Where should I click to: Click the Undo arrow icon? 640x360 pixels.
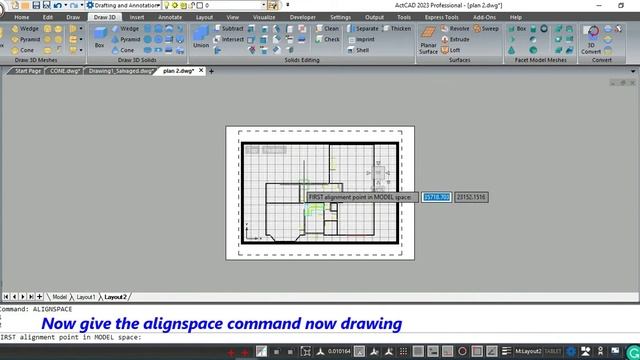click(x=57, y=5)
